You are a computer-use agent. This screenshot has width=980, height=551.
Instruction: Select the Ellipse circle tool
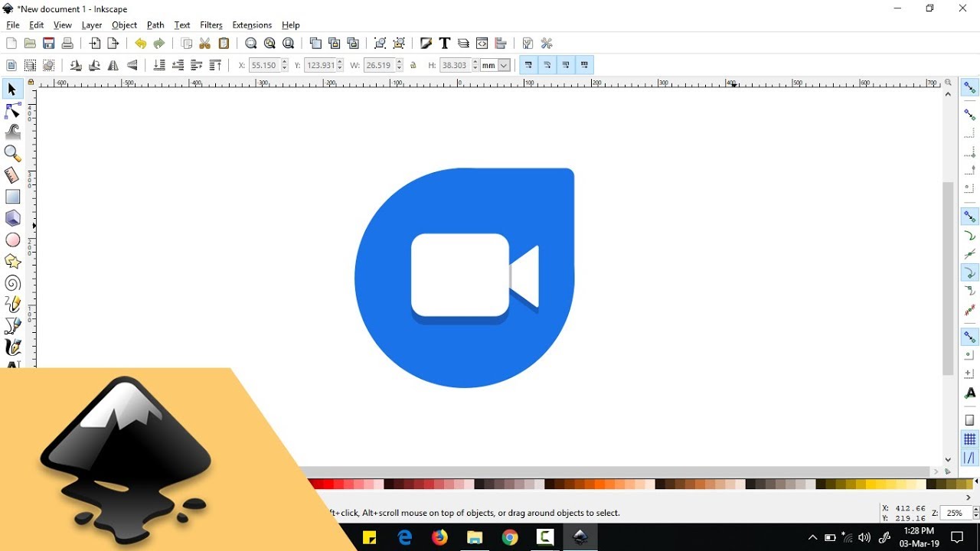(12, 240)
